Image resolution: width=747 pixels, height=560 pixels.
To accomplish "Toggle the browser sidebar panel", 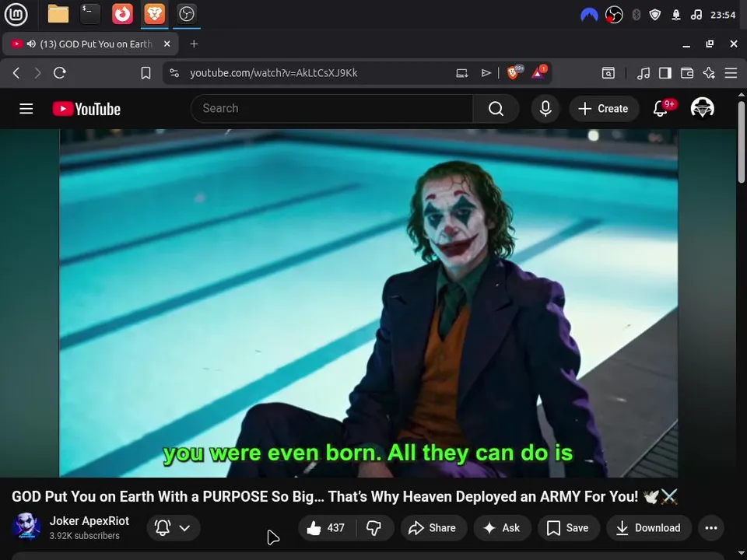I will click(665, 73).
